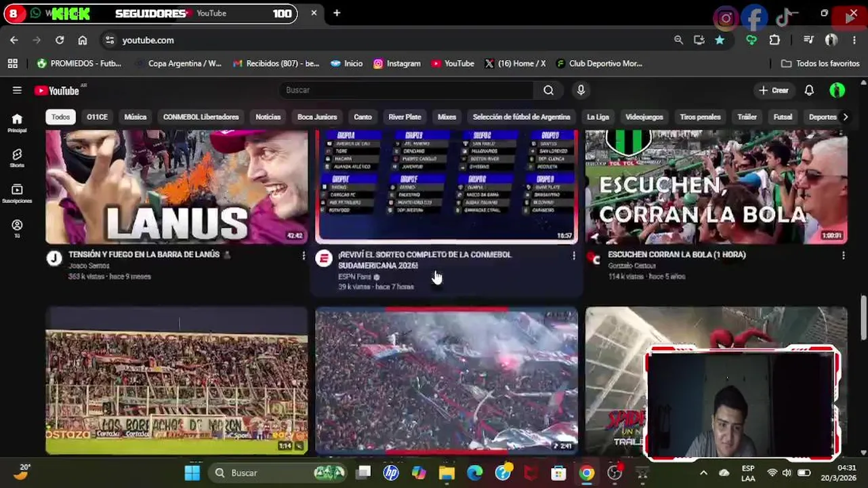Open a new Chrome tab
The height and width of the screenshot is (488, 868).
[337, 13]
